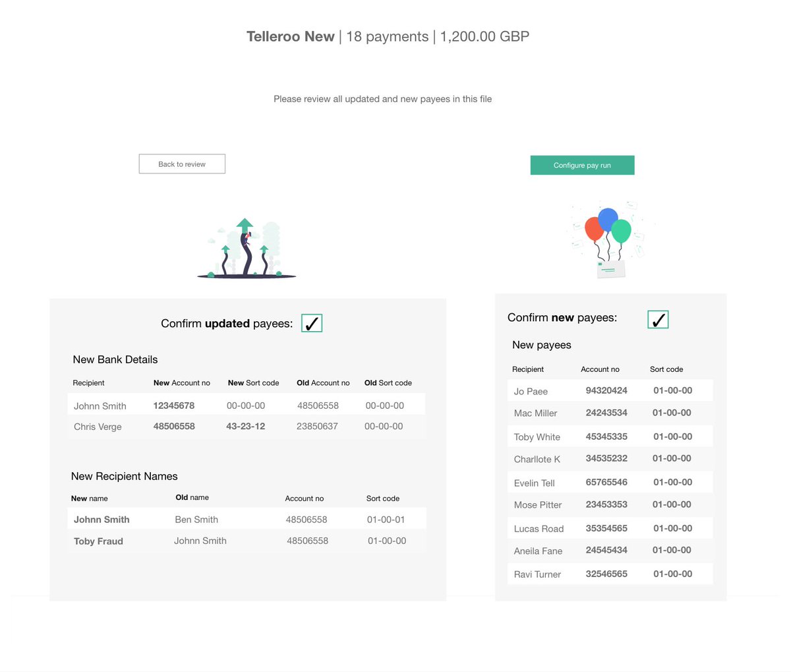Click the New payees heading
Viewport: 791px width, 672px height.
pos(542,345)
